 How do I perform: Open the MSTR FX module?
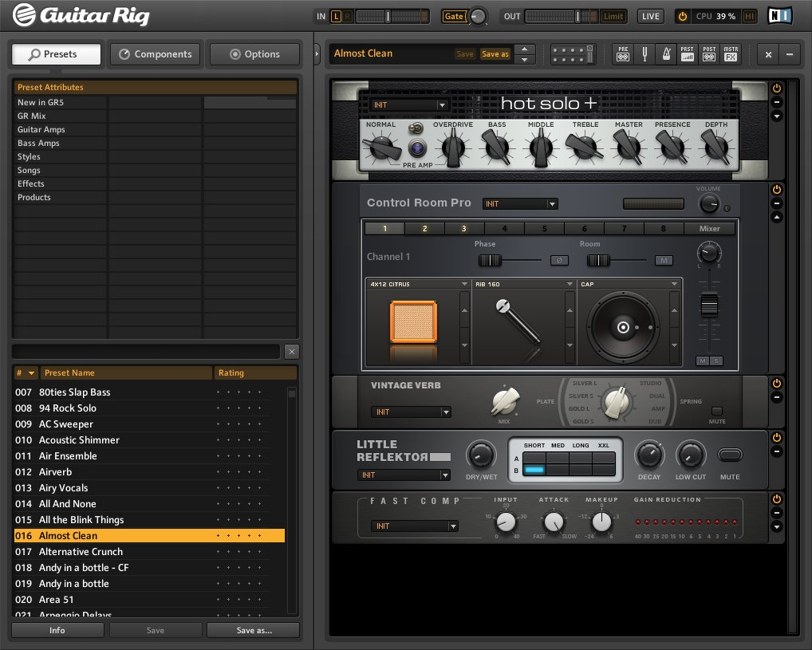(731, 53)
